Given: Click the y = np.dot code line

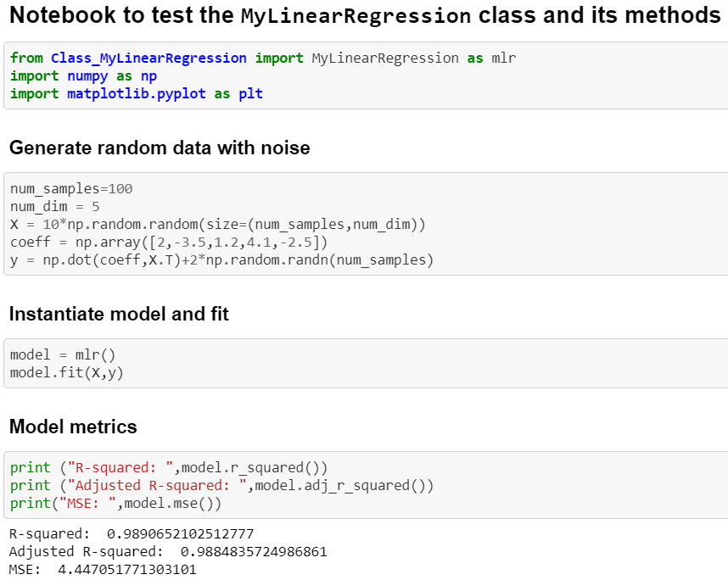Looking at the screenshot, I should pyautogui.click(x=221, y=260).
